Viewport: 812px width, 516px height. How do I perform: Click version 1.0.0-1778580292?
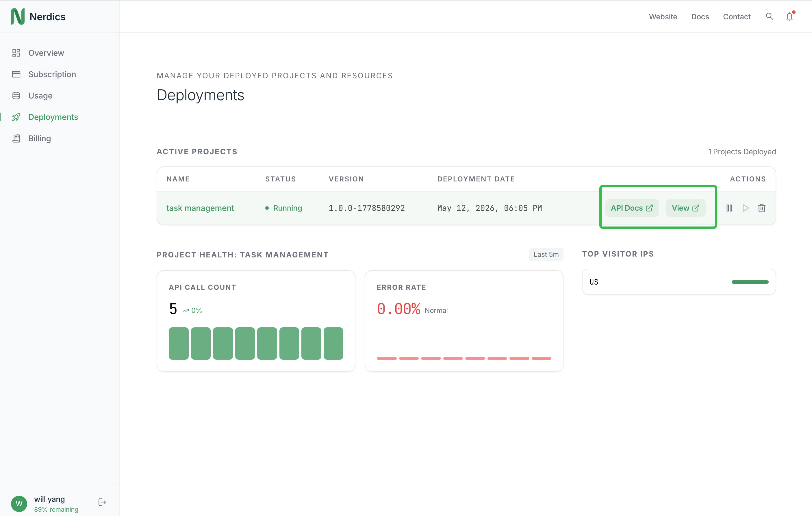pos(367,208)
